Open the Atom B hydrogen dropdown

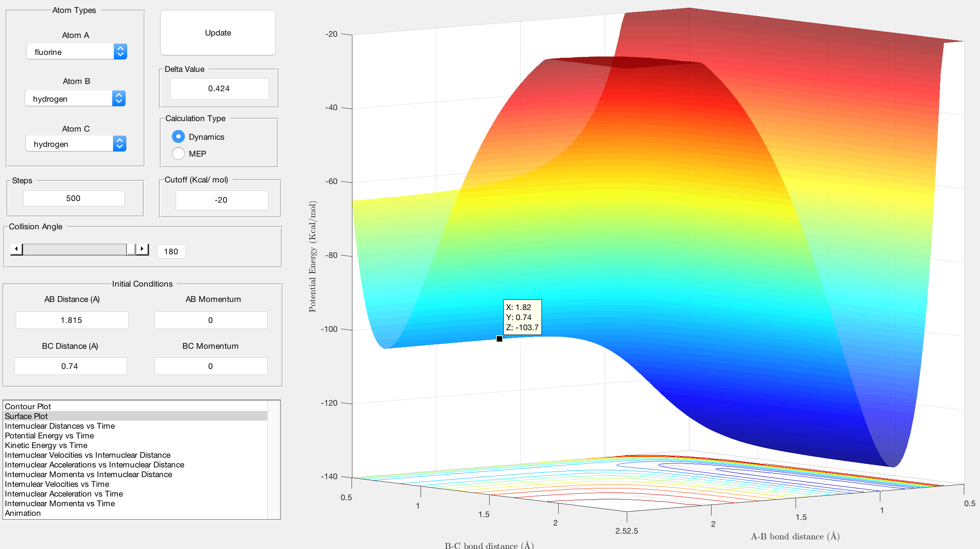75,98
